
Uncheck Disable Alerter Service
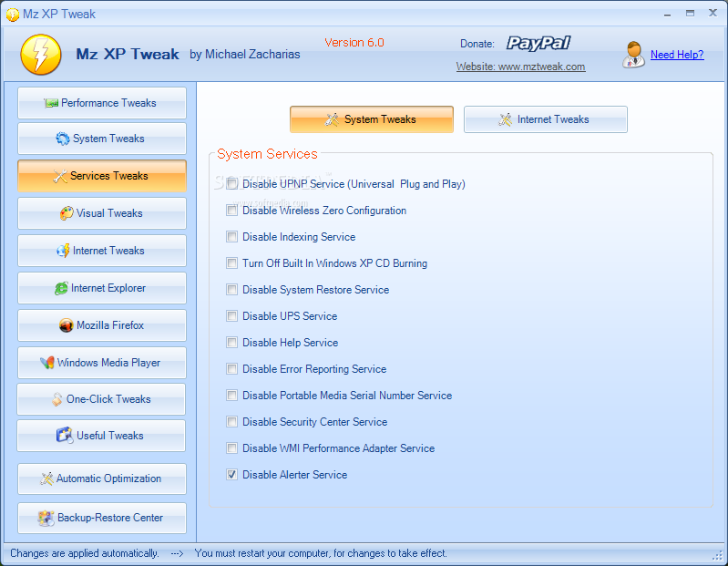(x=231, y=475)
